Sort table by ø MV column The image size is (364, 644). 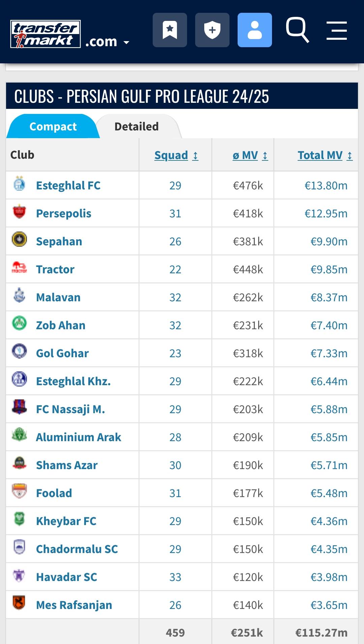(x=250, y=155)
